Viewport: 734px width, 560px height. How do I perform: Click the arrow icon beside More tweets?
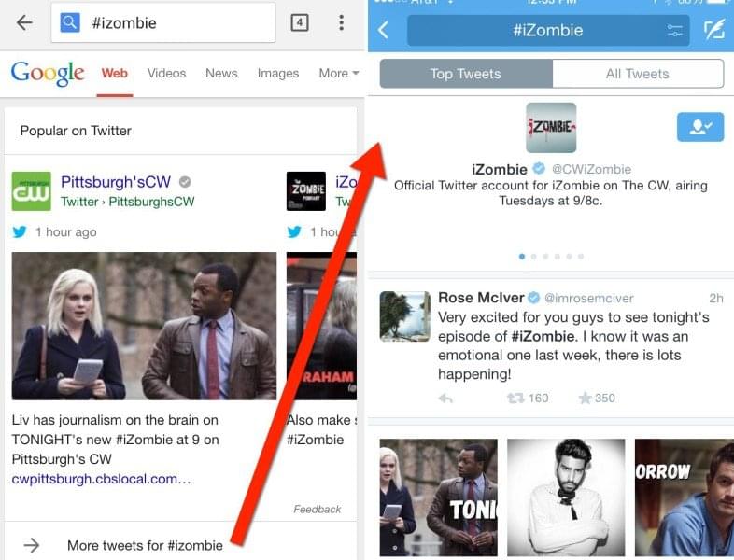click(32, 545)
